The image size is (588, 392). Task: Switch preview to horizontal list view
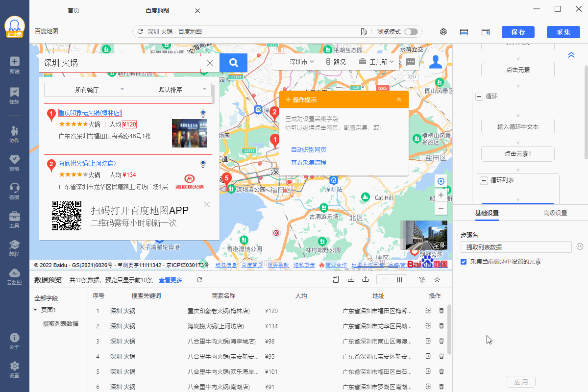(x=385, y=280)
